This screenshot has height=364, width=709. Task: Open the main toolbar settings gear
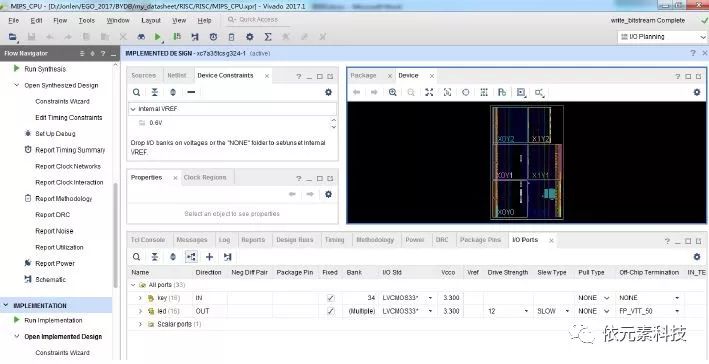[250, 37]
